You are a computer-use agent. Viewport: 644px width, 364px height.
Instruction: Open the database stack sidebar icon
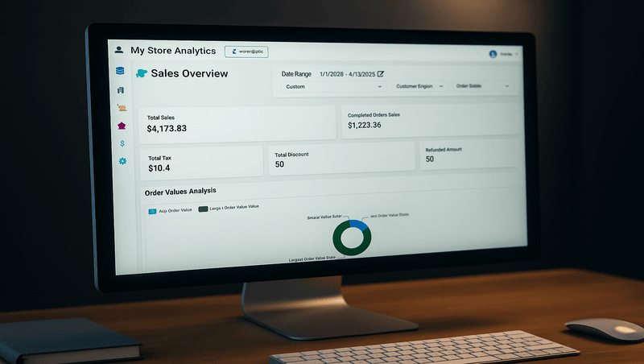[x=120, y=71]
